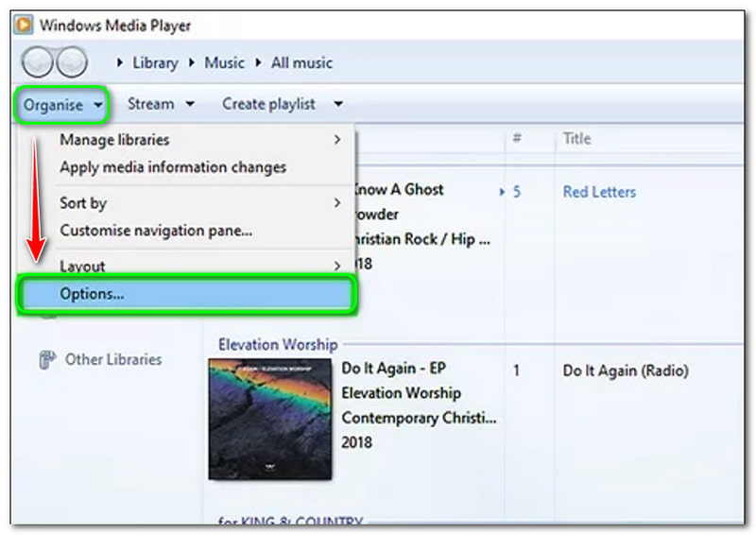Expand the arrow before Music breadcrumb
Image resolution: width=756 pixels, height=535 pixels.
click(x=192, y=62)
